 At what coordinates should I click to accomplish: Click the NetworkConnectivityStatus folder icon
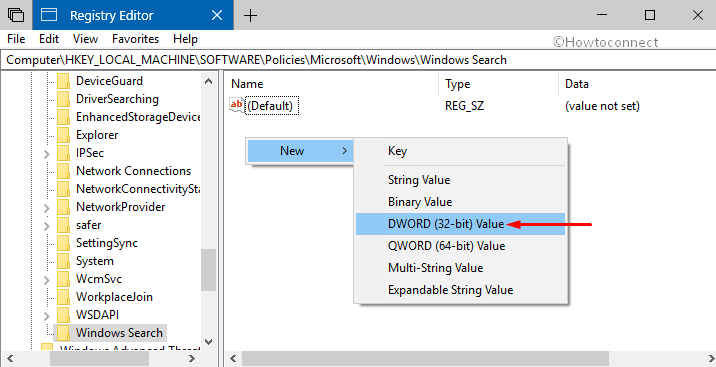point(63,189)
